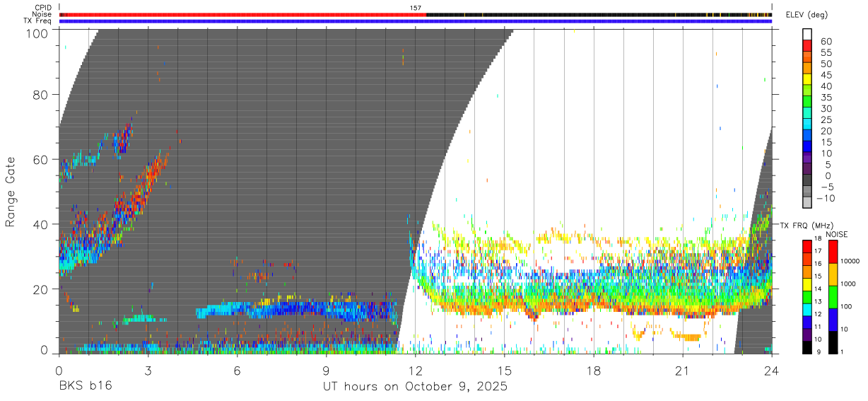The height and width of the screenshot is (401, 868).
Task: Click the red section of the Noise bar
Action: [x=242, y=14]
